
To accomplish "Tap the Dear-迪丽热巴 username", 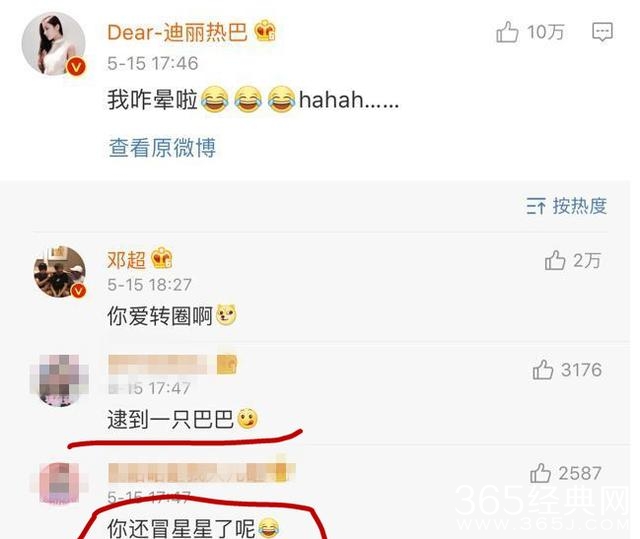I will [177, 32].
